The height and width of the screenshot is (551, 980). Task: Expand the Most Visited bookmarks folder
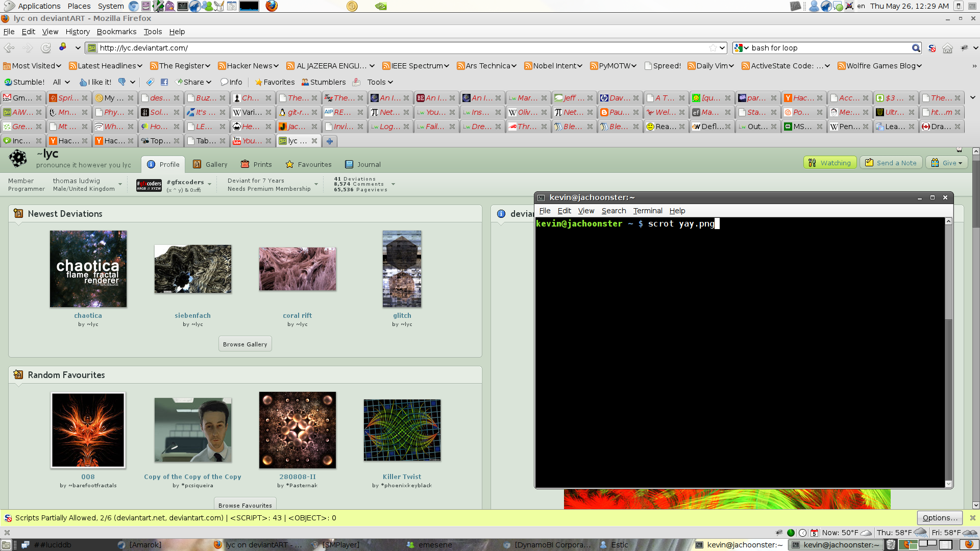(x=32, y=66)
